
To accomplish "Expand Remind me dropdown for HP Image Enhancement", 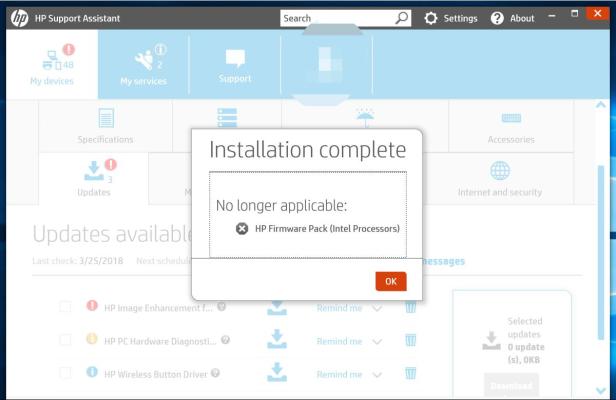I will [x=377, y=307].
